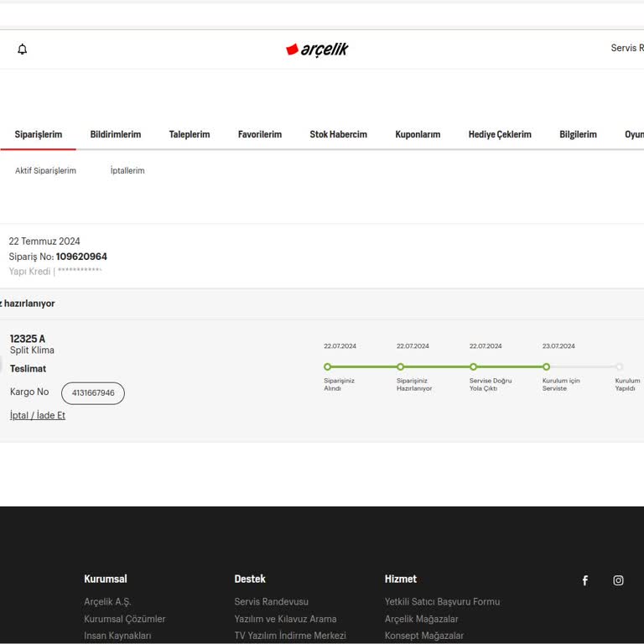Show İptallerim sub-tab

click(127, 170)
